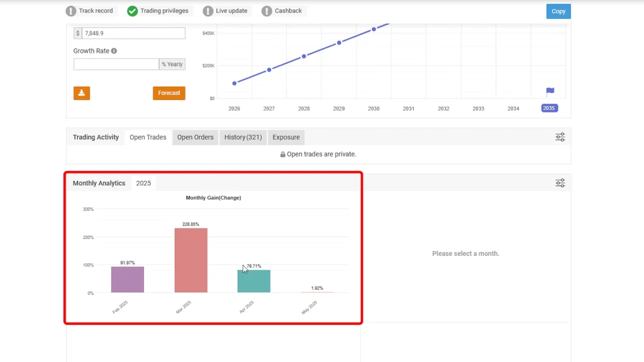Click the Growth Rate input field
The image size is (644, 362).
tap(116, 64)
